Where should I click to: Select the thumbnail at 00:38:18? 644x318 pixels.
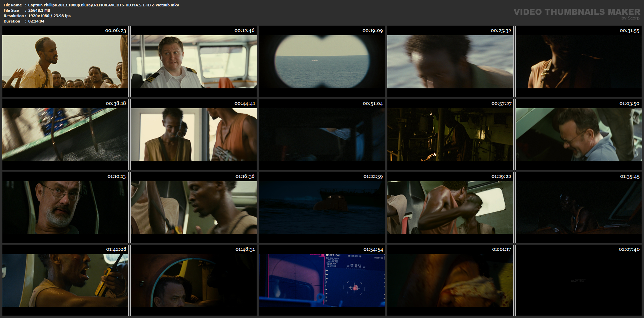tap(65, 134)
